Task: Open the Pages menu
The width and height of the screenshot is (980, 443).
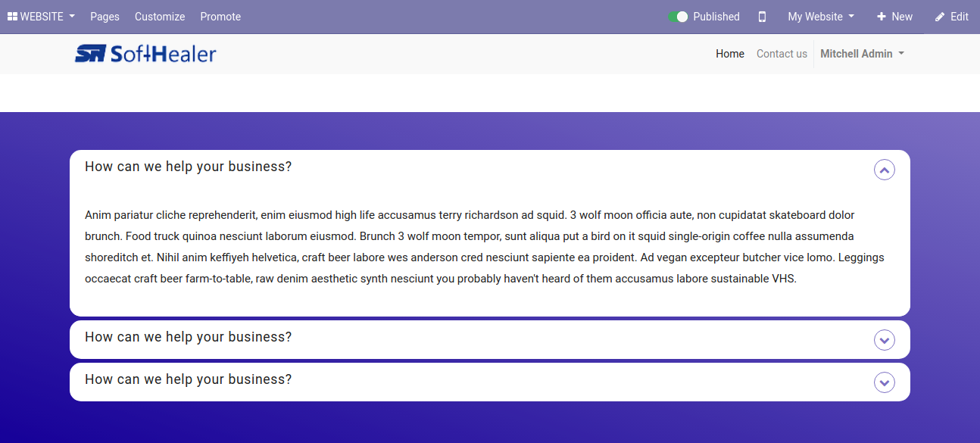Action: [105, 17]
